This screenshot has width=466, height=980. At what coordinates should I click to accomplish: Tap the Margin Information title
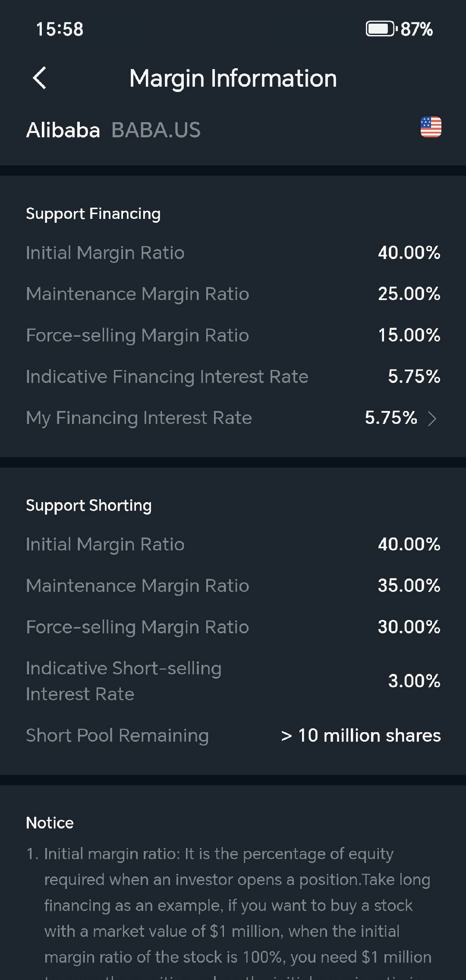233,79
